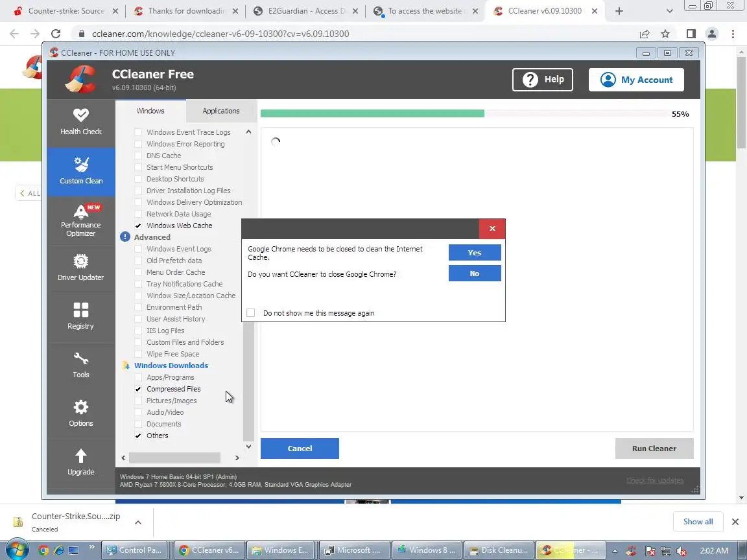Reload the Chrome page
The height and width of the screenshot is (560, 747).
tap(56, 33)
